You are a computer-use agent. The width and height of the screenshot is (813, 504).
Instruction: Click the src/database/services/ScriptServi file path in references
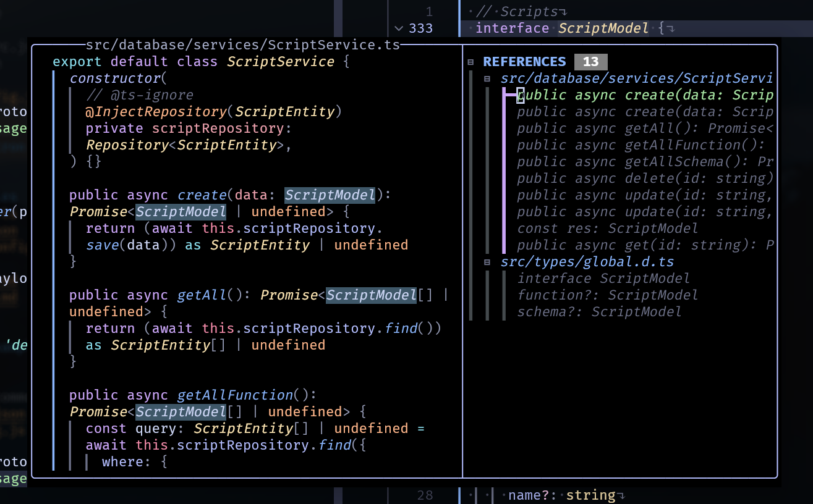pos(637,78)
